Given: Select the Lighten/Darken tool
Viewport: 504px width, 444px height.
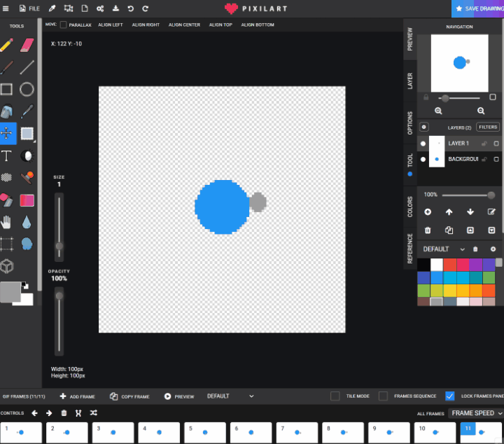Looking at the screenshot, I should 27,155.
